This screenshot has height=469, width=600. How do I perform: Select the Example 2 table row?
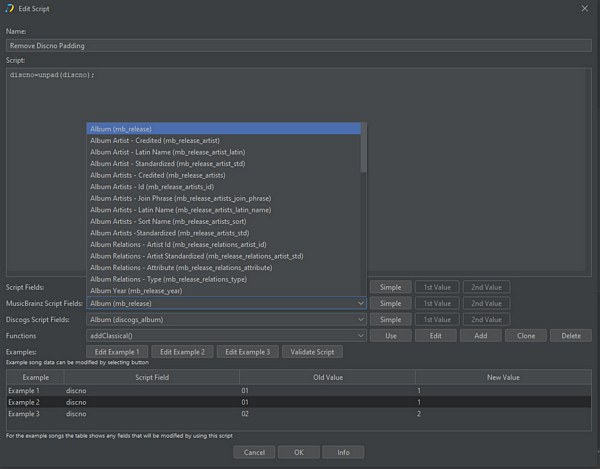coord(298,401)
